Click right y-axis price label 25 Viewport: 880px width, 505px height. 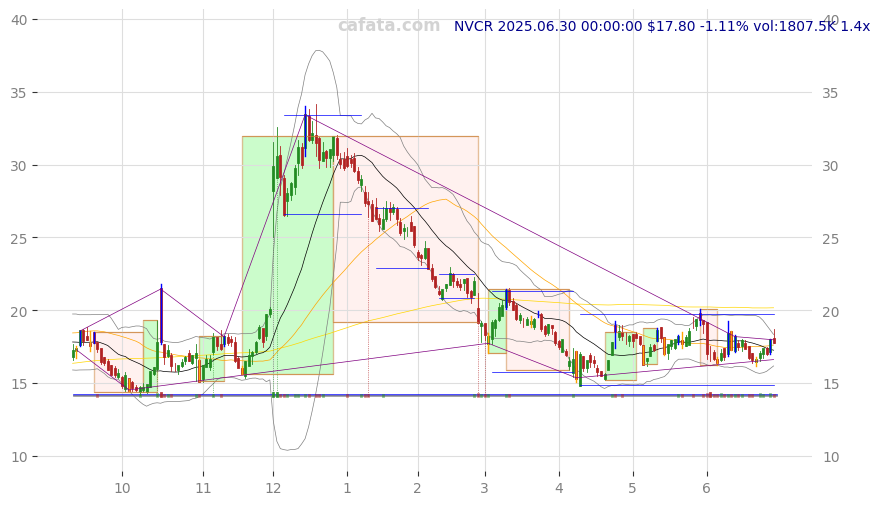(831, 238)
